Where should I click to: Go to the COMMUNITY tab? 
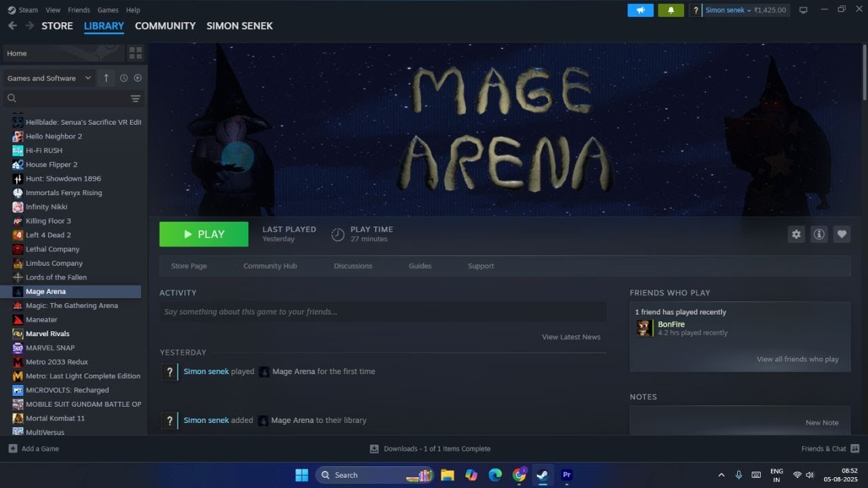click(x=165, y=26)
